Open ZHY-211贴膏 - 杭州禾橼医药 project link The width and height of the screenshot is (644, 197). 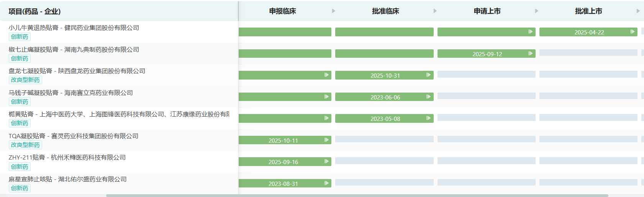pyautogui.click(x=67, y=157)
